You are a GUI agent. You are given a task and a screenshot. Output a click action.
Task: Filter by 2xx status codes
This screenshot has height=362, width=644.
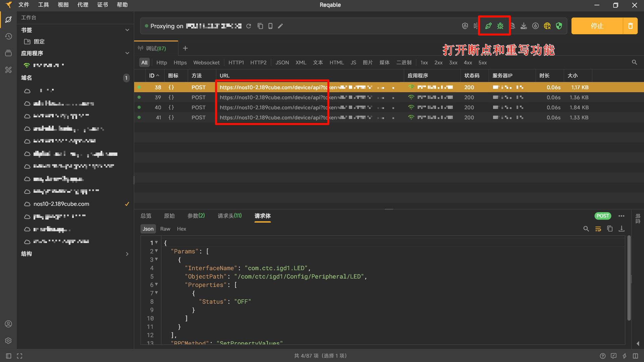[438, 62]
